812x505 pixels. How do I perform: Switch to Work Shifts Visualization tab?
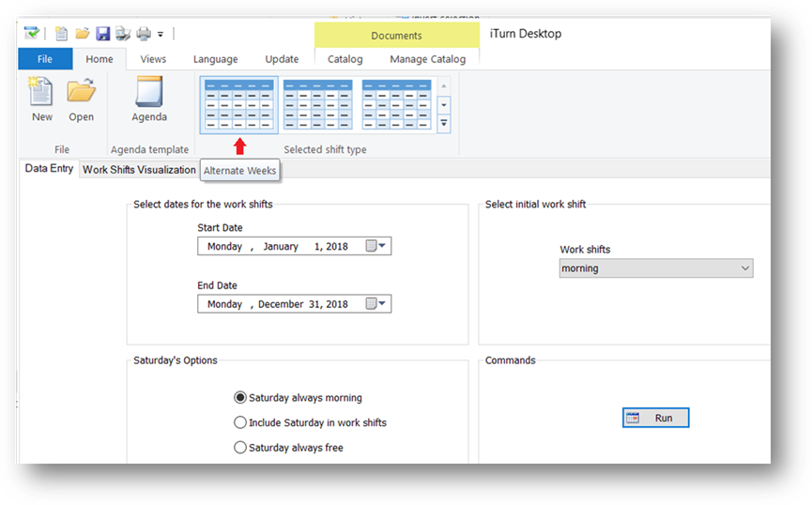pyautogui.click(x=139, y=169)
